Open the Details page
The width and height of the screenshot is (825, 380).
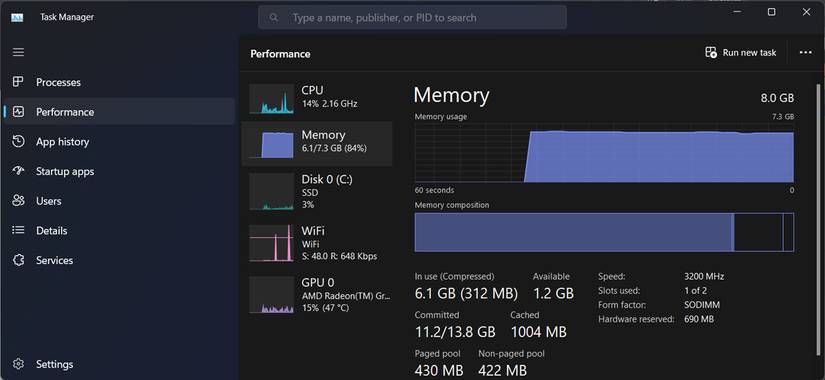[x=119, y=231]
